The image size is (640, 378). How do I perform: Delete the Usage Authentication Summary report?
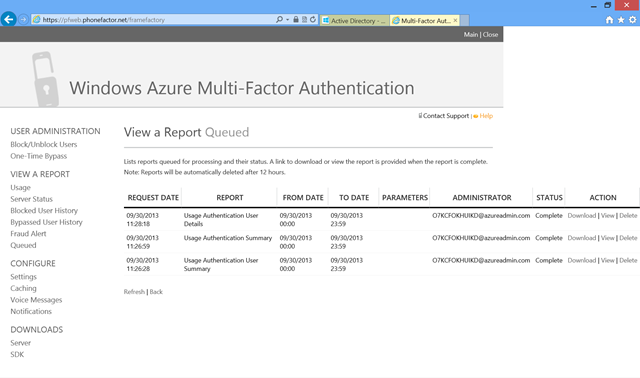628,238
